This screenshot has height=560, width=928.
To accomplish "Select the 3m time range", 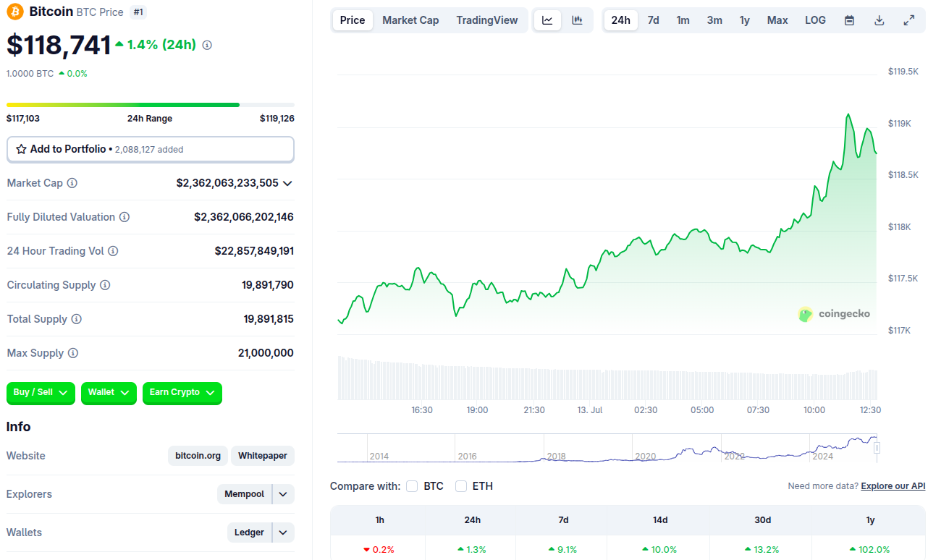I will pos(714,20).
